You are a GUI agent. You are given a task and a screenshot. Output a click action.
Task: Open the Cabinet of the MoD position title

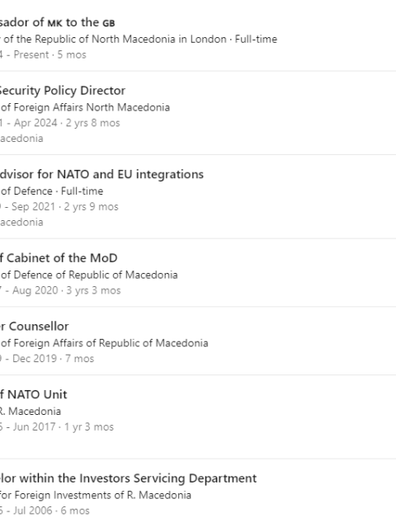point(59,258)
